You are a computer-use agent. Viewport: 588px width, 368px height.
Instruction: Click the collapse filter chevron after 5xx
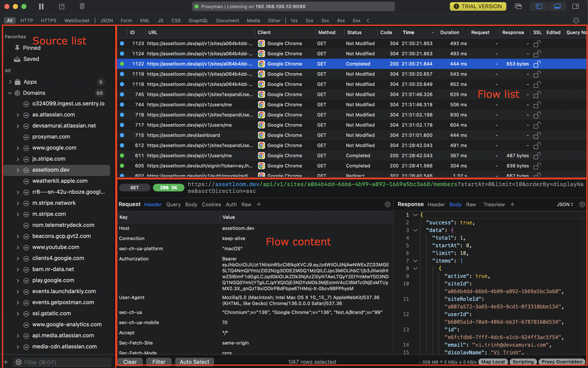point(368,20)
